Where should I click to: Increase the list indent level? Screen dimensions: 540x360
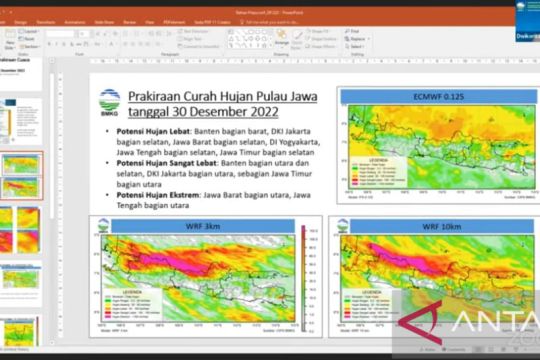click(159, 34)
